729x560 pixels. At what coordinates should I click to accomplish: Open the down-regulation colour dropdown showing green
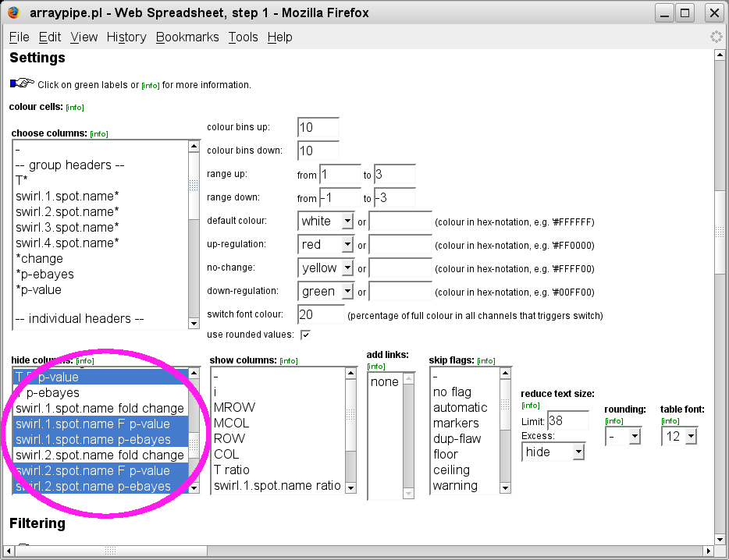coord(325,292)
